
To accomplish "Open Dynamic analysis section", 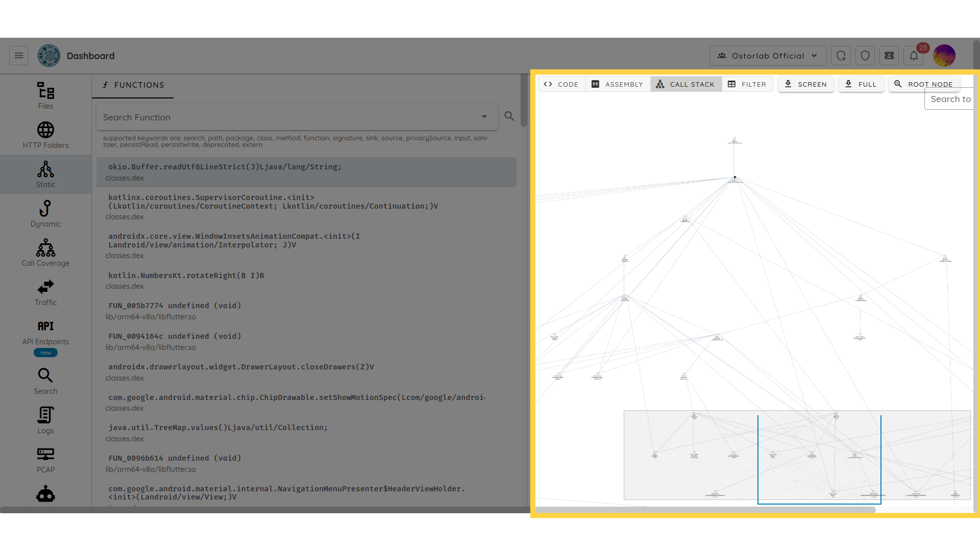I will (45, 214).
